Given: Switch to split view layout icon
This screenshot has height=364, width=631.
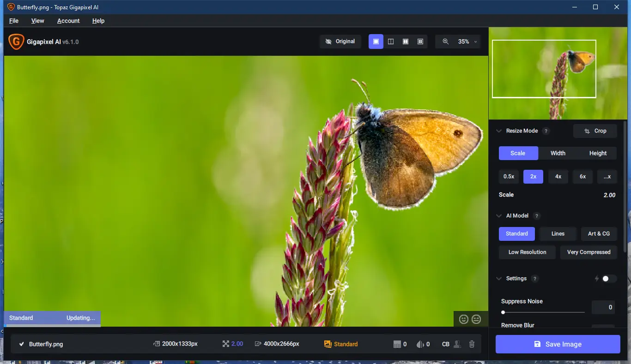Looking at the screenshot, I should point(391,42).
